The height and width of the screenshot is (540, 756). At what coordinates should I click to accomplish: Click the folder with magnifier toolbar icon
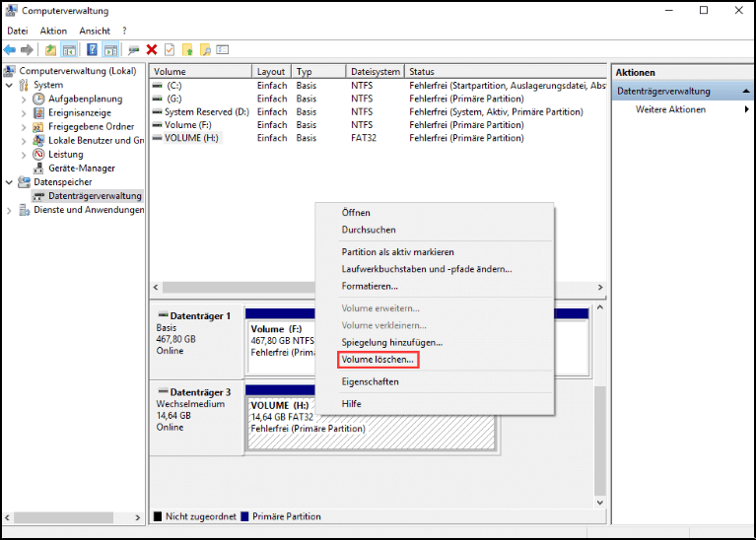tap(205, 49)
